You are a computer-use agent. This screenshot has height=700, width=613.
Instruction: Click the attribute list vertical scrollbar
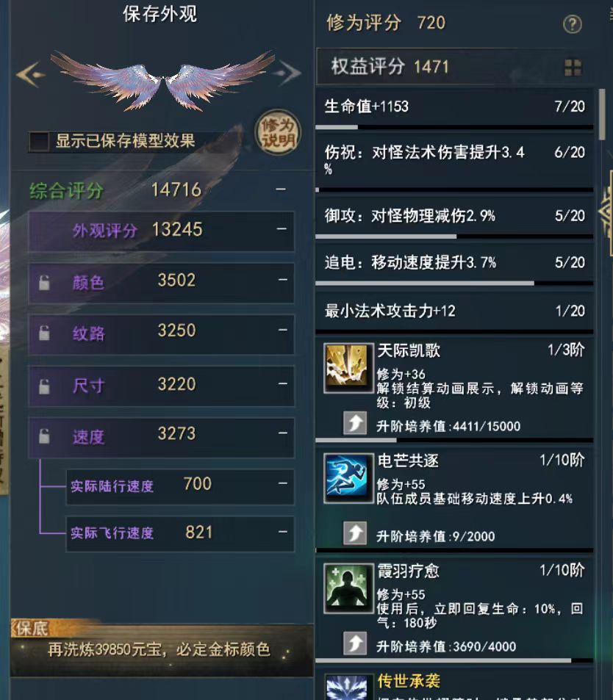tap(602, 115)
